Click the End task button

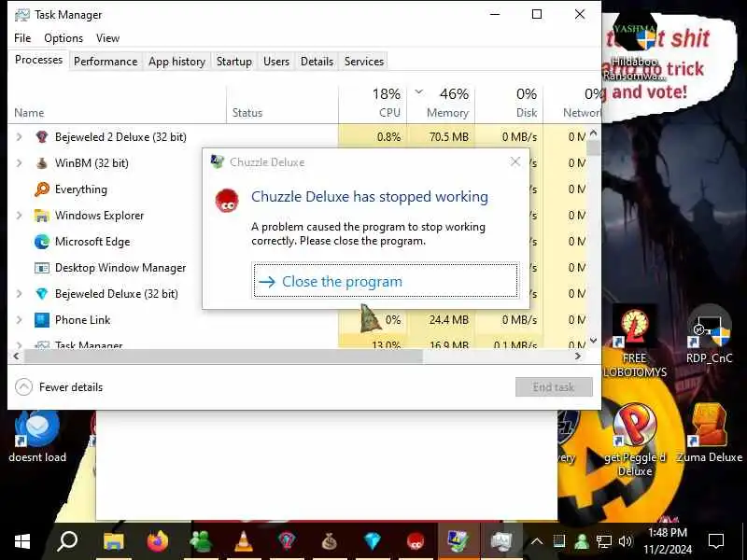point(554,387)
